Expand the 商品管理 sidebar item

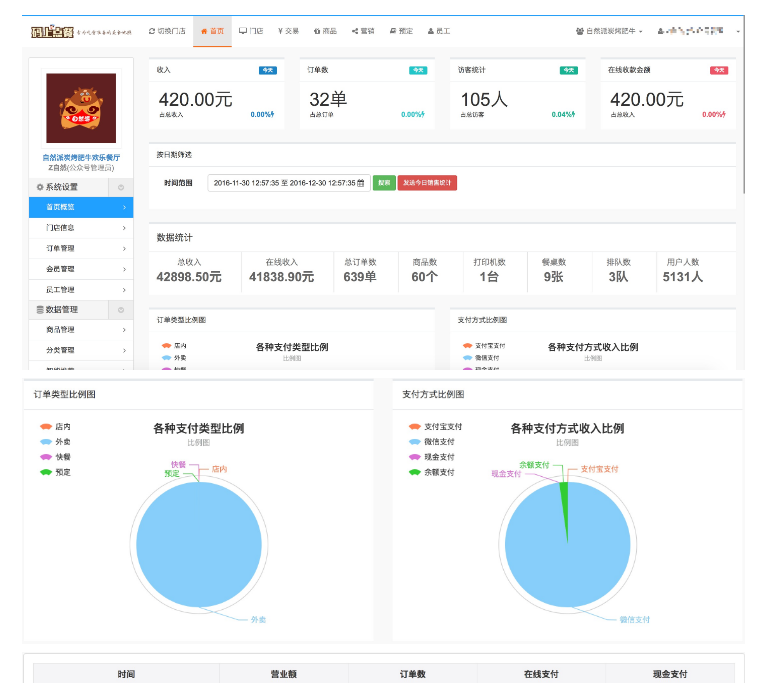81,330
